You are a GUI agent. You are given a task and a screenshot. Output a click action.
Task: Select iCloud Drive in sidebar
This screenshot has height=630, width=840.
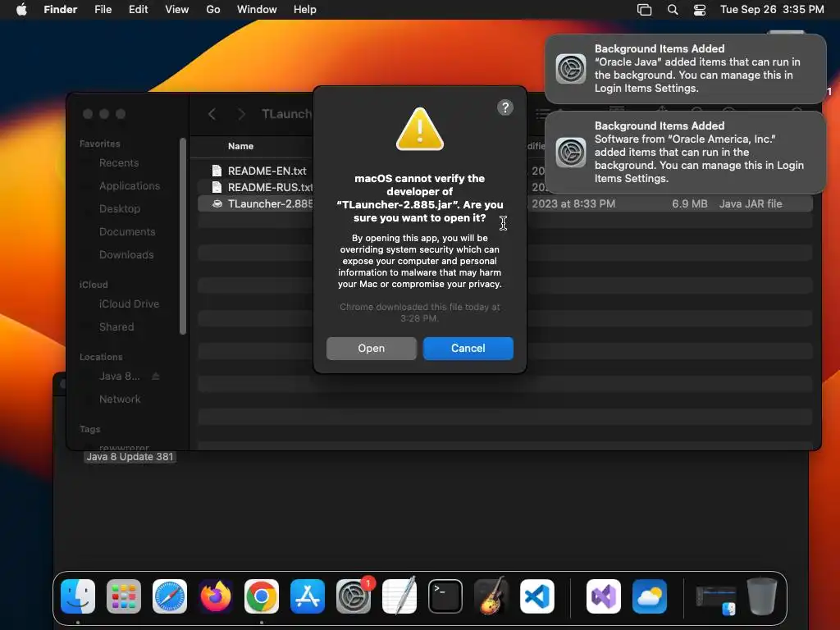pos(129,304)
